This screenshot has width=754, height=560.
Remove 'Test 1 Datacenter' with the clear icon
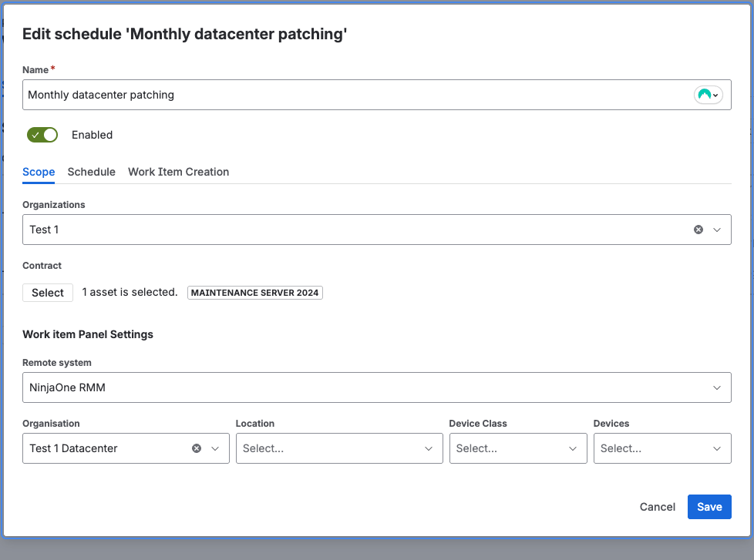pos(197,448)
